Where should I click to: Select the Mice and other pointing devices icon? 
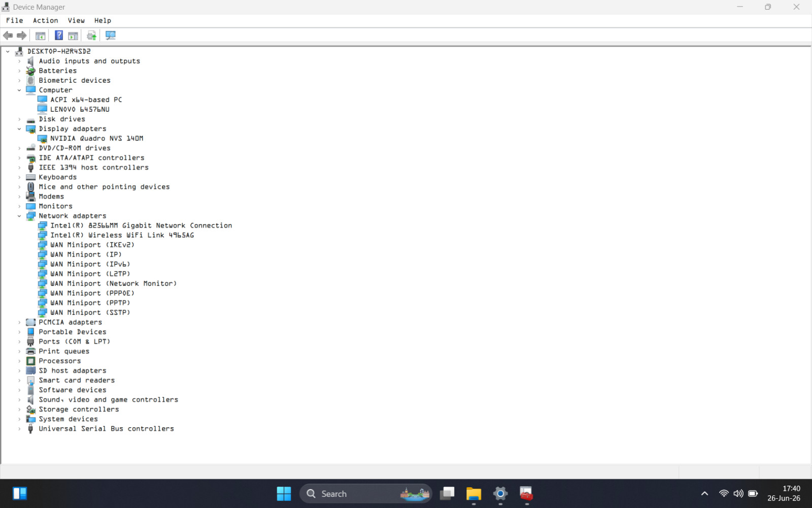[30, 187]
